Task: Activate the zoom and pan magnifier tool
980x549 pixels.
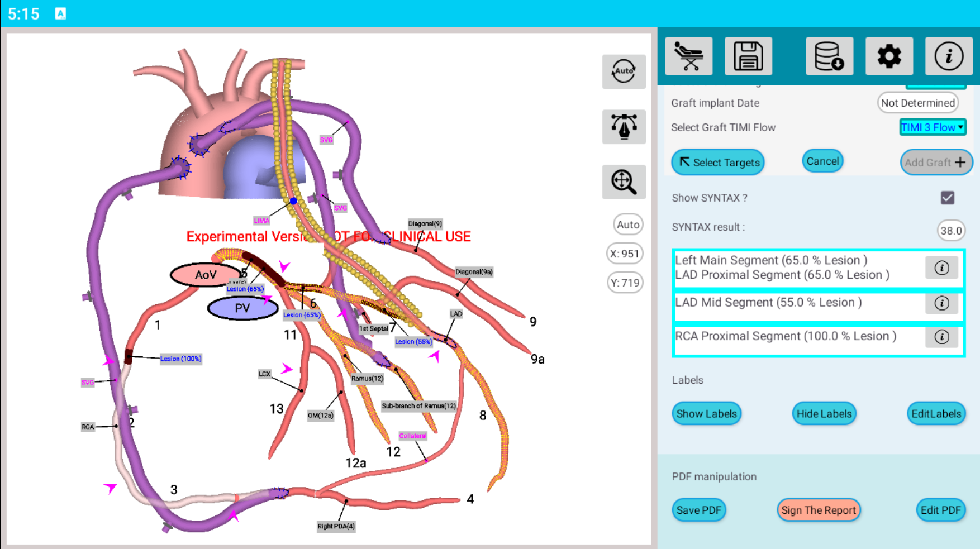Action: point(624,182)
